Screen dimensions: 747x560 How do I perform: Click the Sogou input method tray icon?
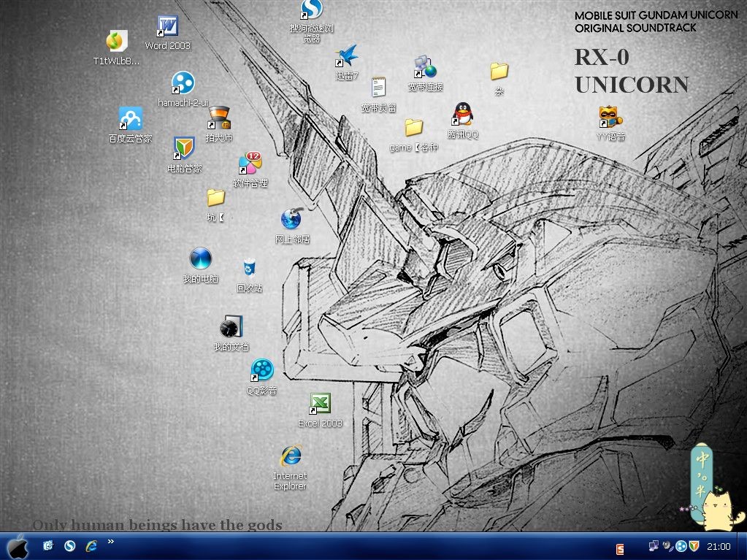620,550
